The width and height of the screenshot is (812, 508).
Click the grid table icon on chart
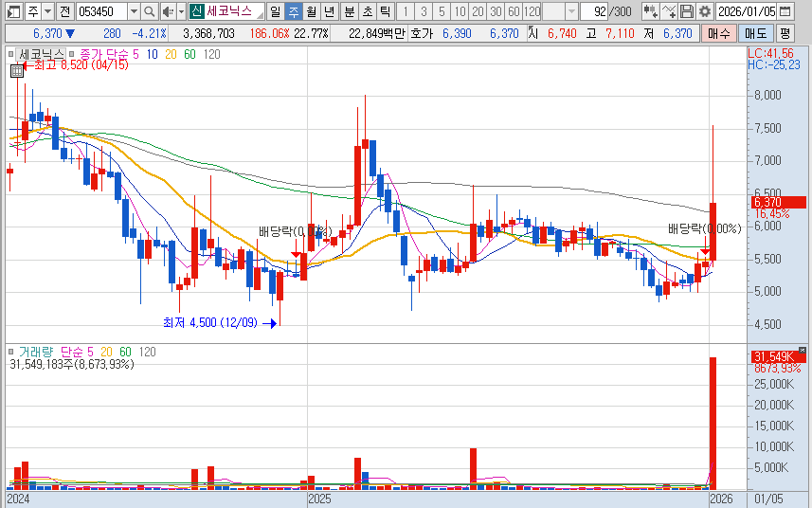[x=17, y=71]
